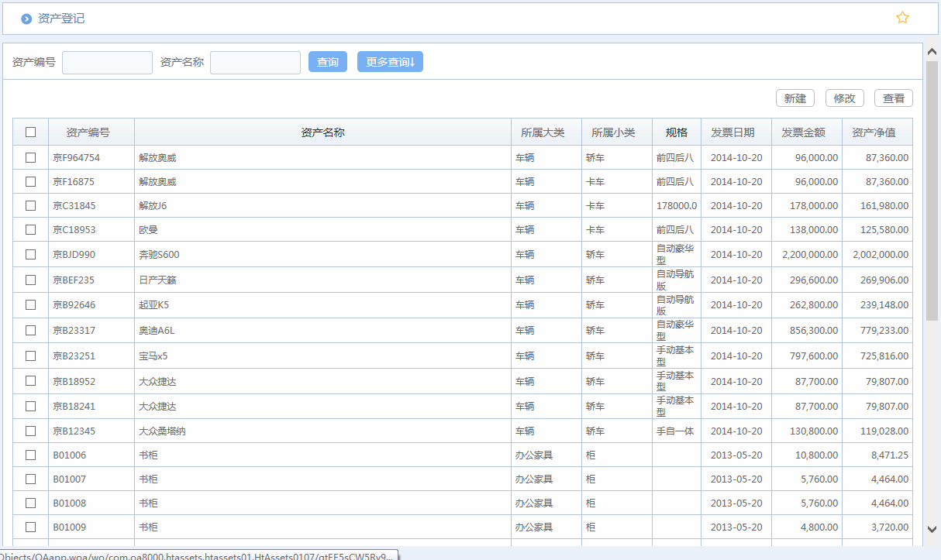941x560 pixels.
Task: Select checkbox for 奔驰S600 row
Action: pos(31,254)
